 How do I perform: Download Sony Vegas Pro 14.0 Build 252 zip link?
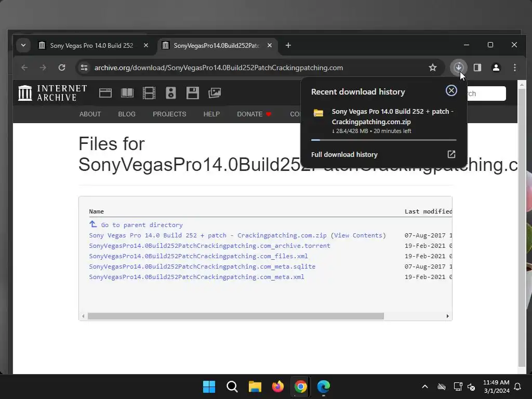point(208,235)
